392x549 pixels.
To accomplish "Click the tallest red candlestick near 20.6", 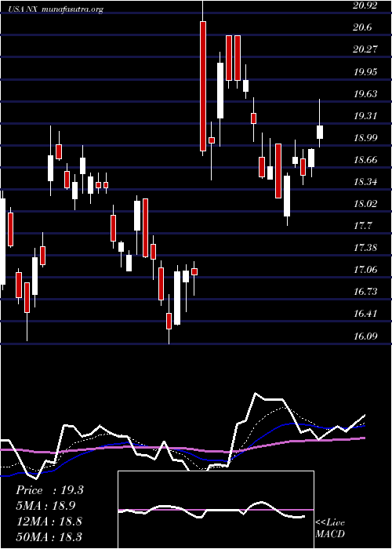I will 203,86.
